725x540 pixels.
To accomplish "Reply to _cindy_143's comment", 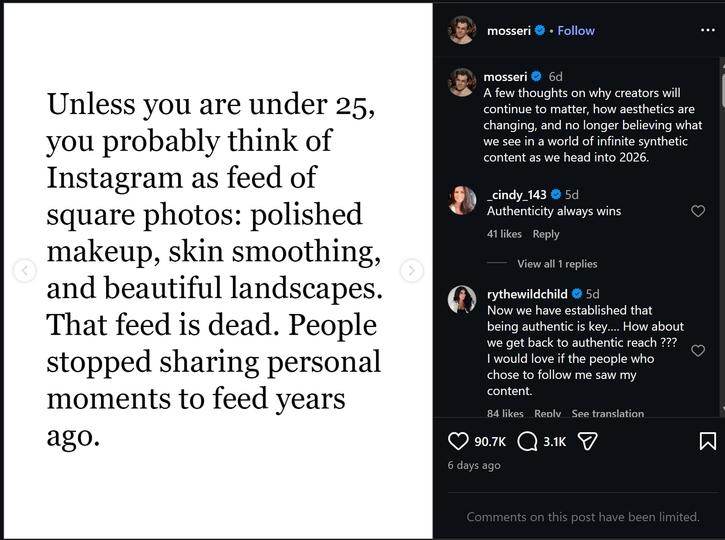I will 546,234.
